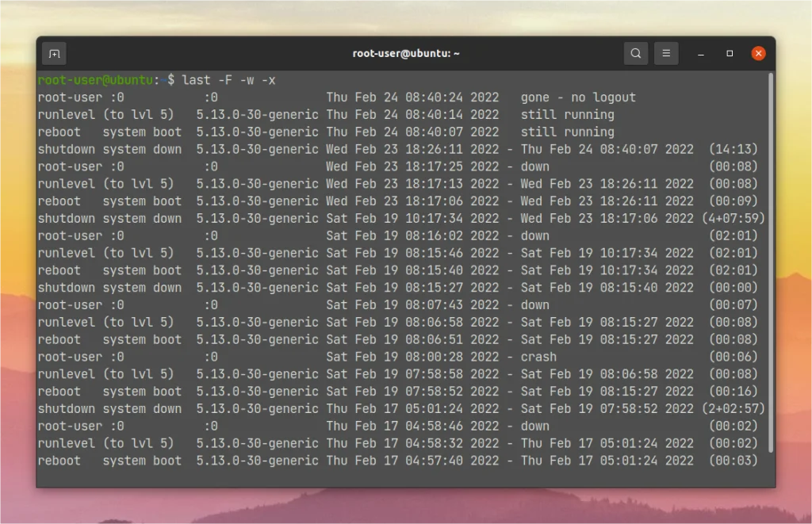
Task: Click the window title root-user@ubuntu: ~
Action: (x=406, y=53)
